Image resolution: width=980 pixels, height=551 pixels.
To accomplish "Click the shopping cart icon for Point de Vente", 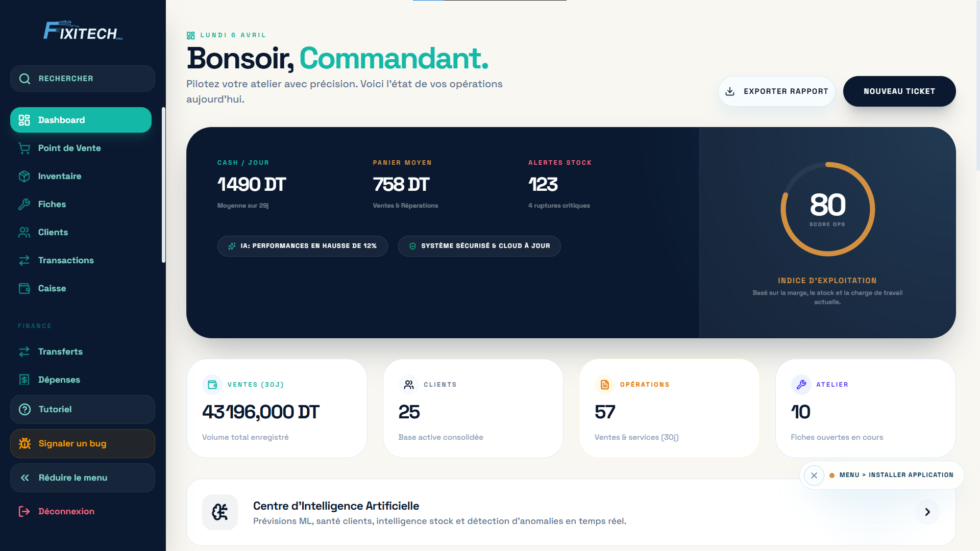I will [x=24, y=148].
